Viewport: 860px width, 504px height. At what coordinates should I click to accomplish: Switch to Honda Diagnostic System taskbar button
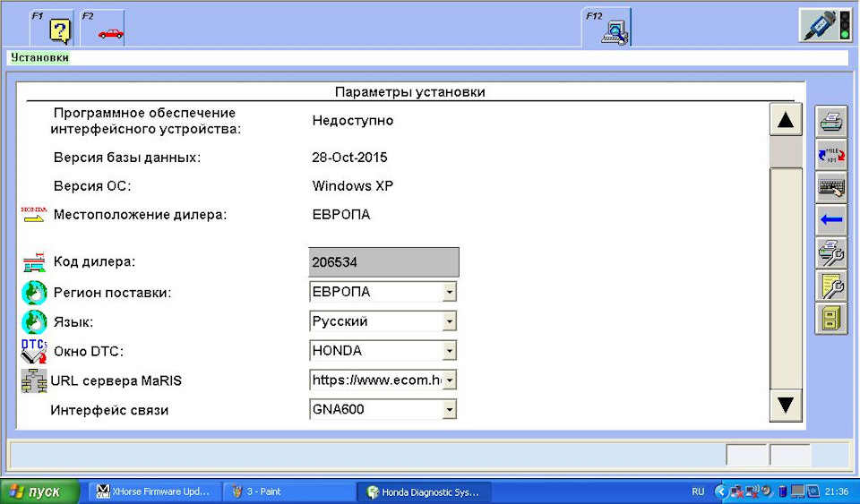(424, 491)
